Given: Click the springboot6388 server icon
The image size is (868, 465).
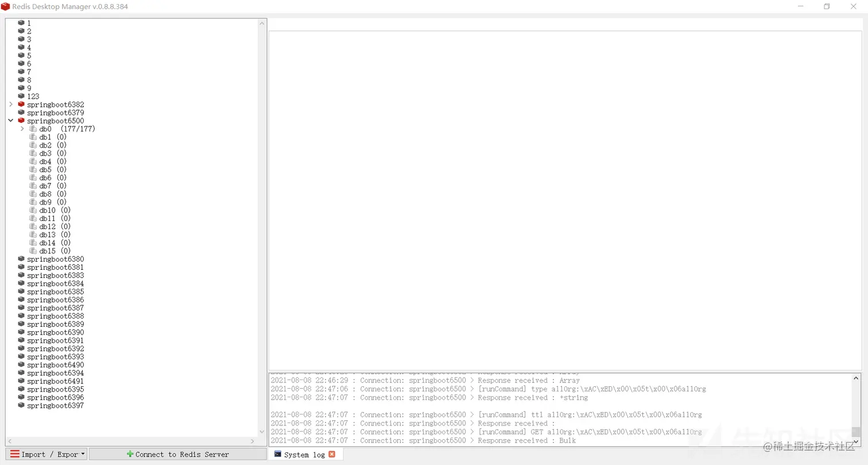Looking at the screenshot, I should tap(21, 316).
